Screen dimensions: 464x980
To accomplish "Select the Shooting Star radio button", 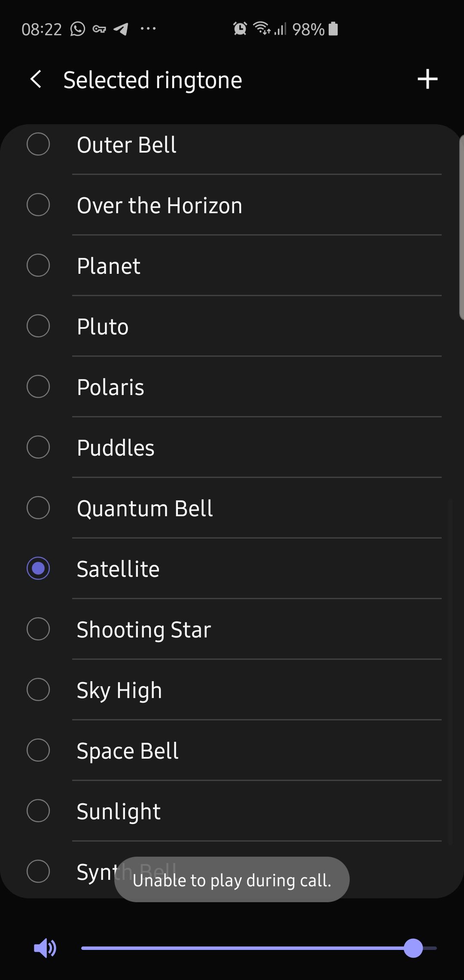I will pos(38,629).
